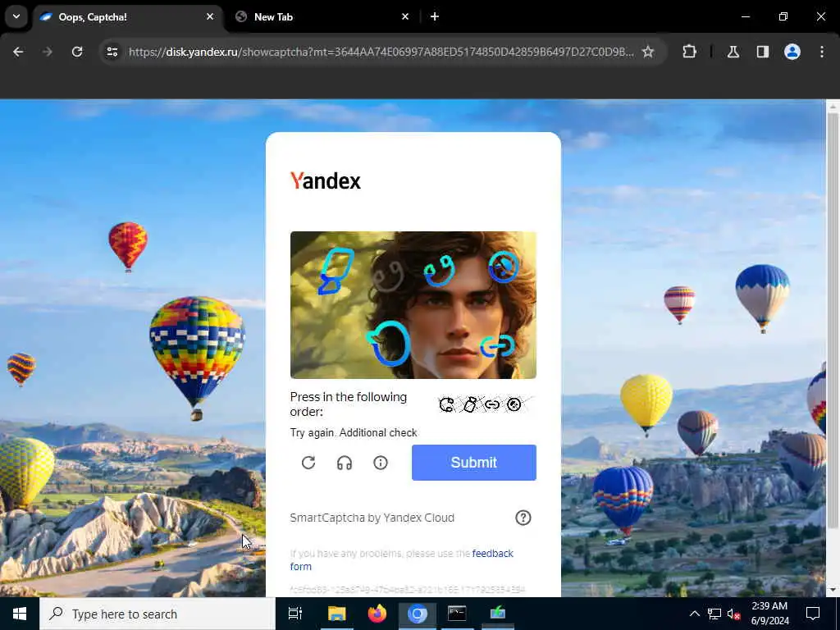840x630 pixels.
Task: Click the page vertical scrollbar thumb
Action: point(833,321)
